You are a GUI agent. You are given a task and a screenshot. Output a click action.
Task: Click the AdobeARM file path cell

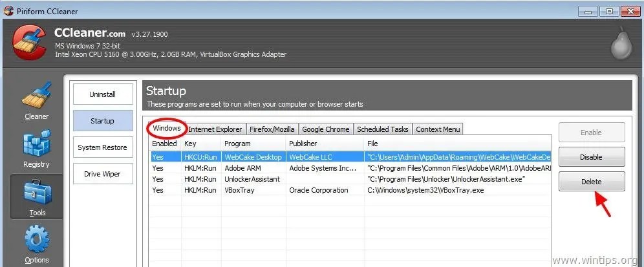pos(459,168)
